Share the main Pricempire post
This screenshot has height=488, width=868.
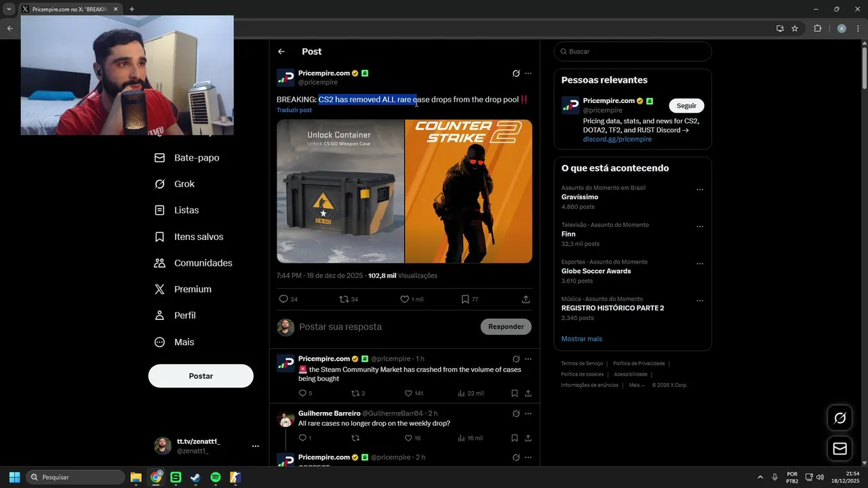526,299
